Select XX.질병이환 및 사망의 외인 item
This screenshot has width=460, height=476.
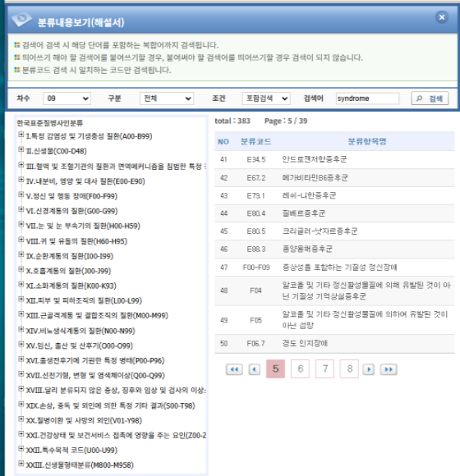point(84,420)
